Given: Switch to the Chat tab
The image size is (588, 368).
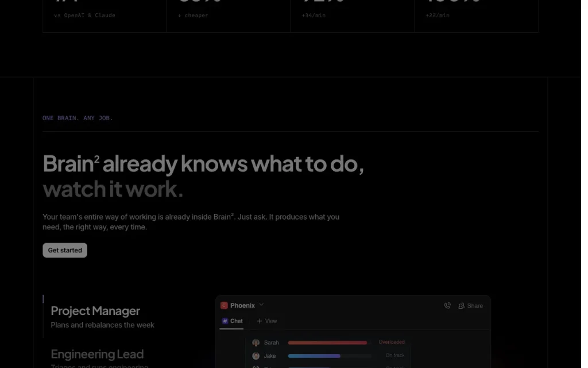Looking at the screenshot, I should 231,321.
